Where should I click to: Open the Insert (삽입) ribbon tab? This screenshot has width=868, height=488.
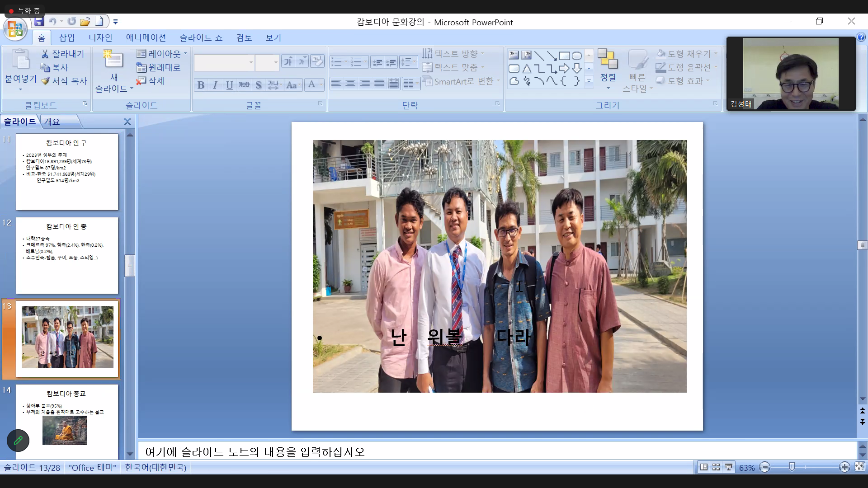click(x=67, y=38)
